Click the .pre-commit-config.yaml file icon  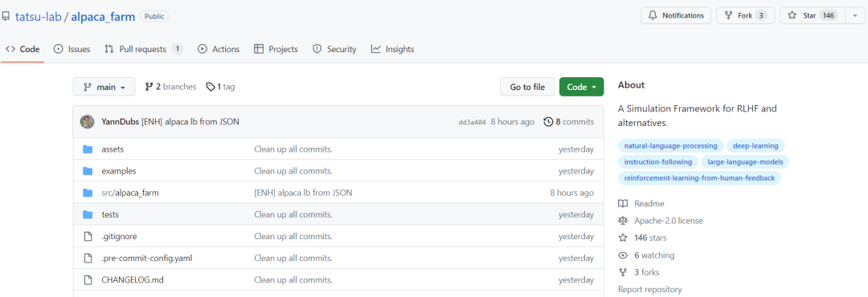pos(88,258)
